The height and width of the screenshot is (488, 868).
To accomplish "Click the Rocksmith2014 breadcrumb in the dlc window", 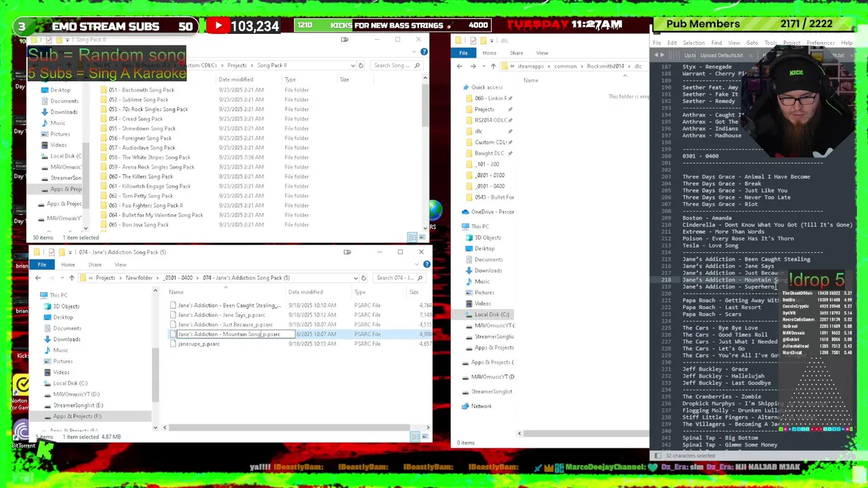I will (x=605, y=66).
